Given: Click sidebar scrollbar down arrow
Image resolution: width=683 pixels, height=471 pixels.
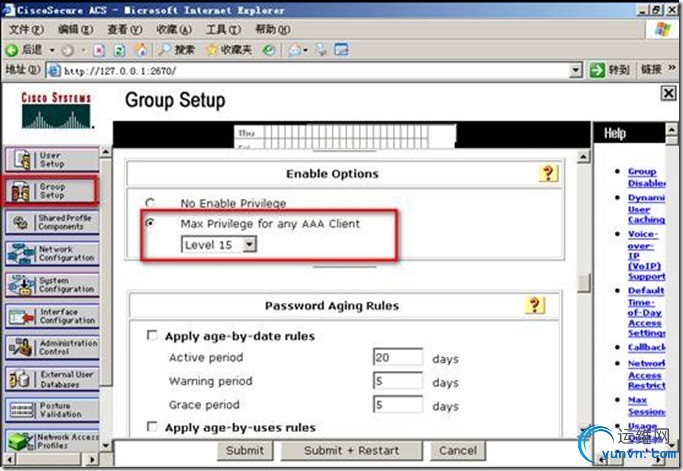Looking at the screenshot, I should [106, 445].
